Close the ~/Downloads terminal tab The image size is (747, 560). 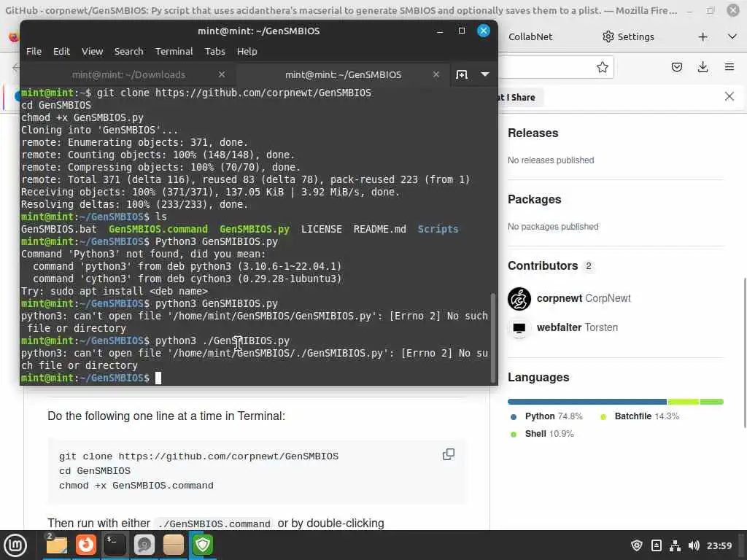tap(222, 74)
